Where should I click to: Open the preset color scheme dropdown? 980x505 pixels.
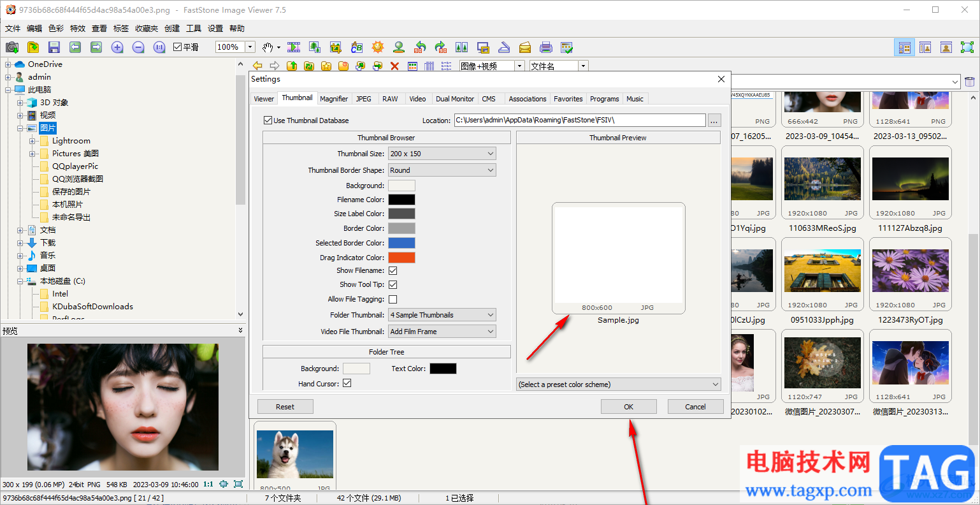point(619,384)
